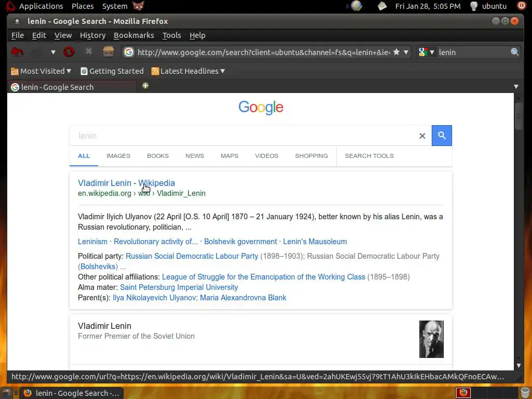532x399 pixels.
Task: Expand the Latest Headlines feed dropdown
Action: [x=188, y=71]
